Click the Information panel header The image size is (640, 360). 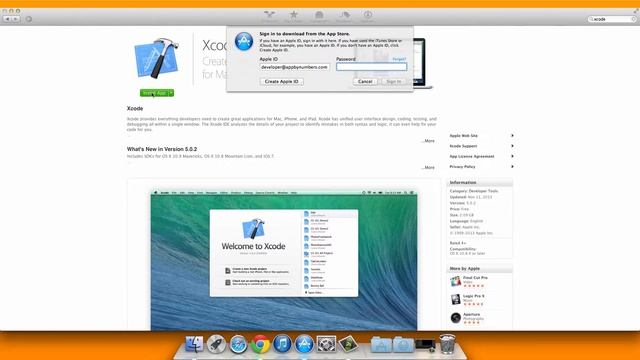tap(480, 182)
